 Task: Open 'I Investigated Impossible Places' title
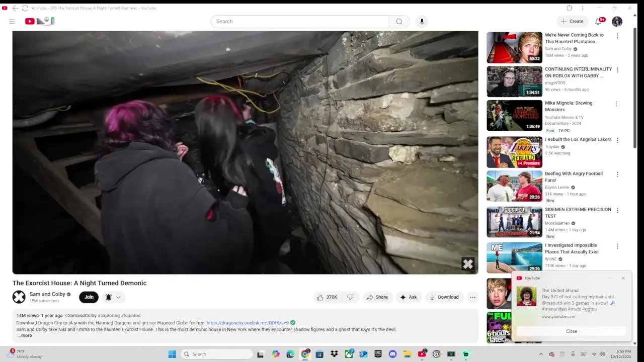[572, 248]
